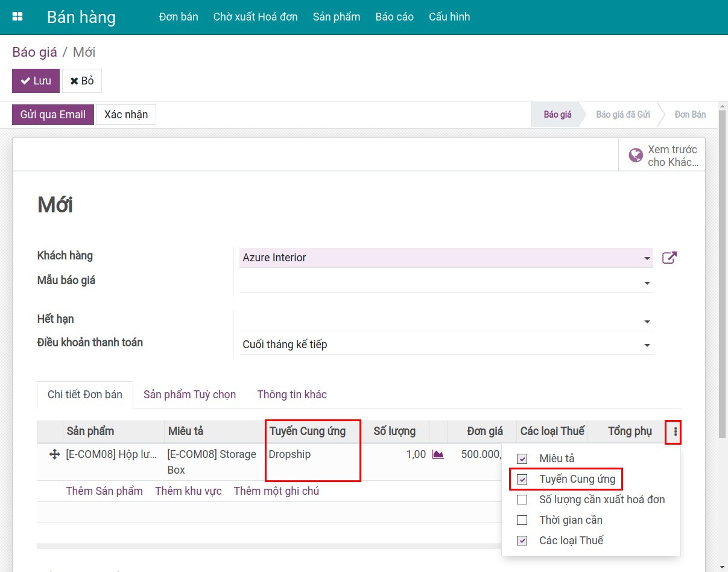Image resolution: width=728 pixels, height=572 pixels.
Task: Click the drag handle of the product row
Action: pos(54,454)
